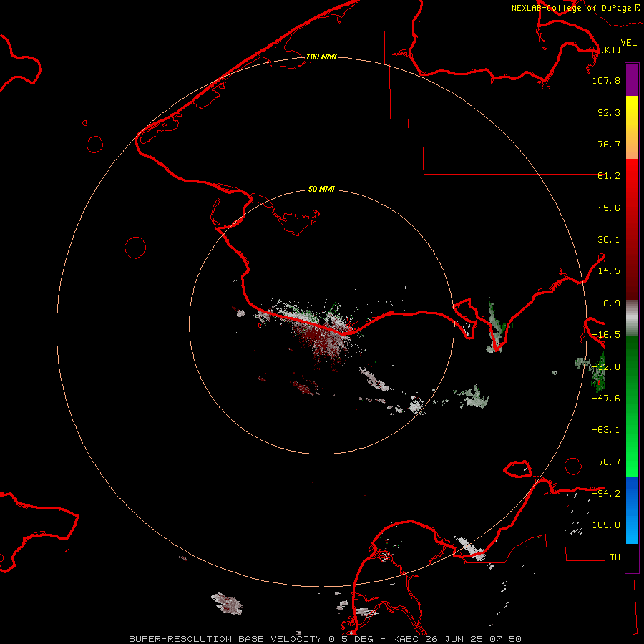
Task: Click the 50 NMI range ring label
Action: (x=321, y=189)
